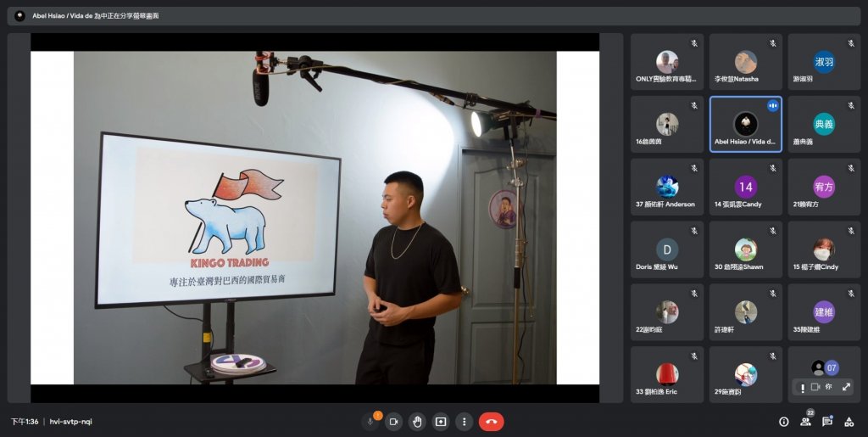Show everyone via the people icon
868x437 pixels.
805,422
